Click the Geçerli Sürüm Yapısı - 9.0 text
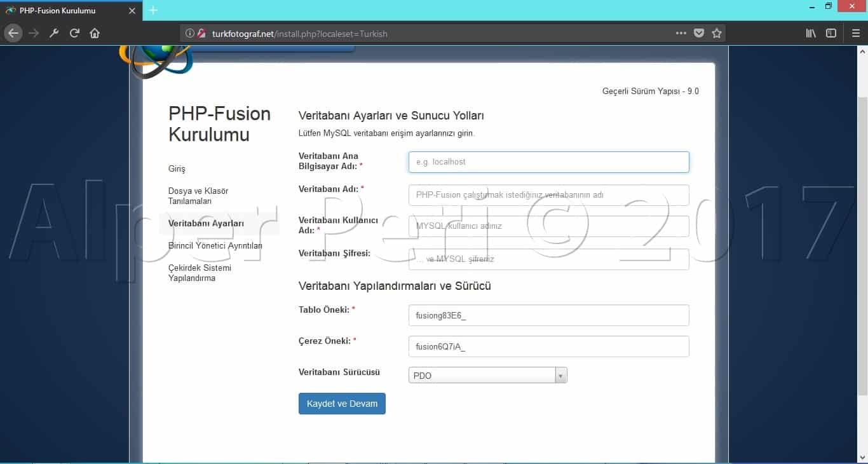The height and width of the screenshot is (464, 868). click(x=650, y=92)
